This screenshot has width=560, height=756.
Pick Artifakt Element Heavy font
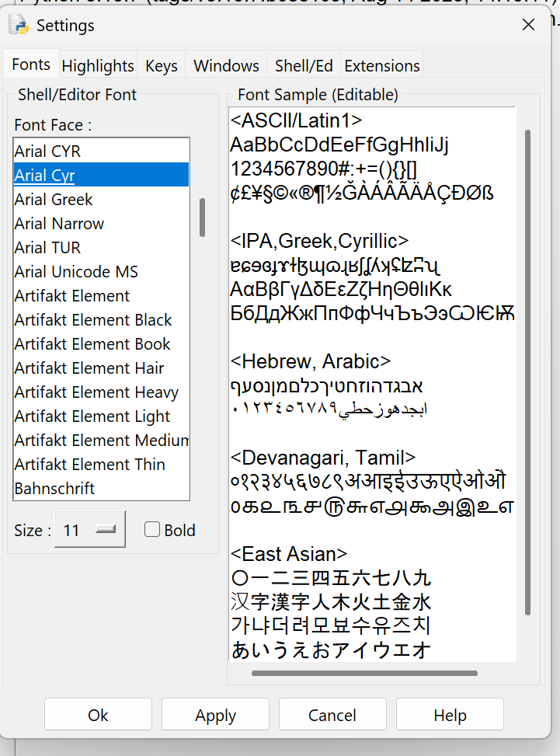[96, 392]
